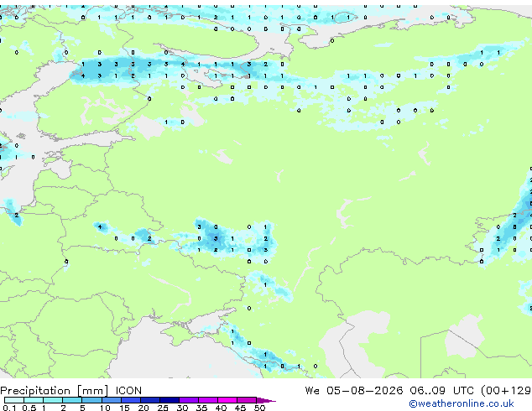Click the '35' legend scale label
The height and width of the screenshot is (411, 532).
tap(201, 408)
